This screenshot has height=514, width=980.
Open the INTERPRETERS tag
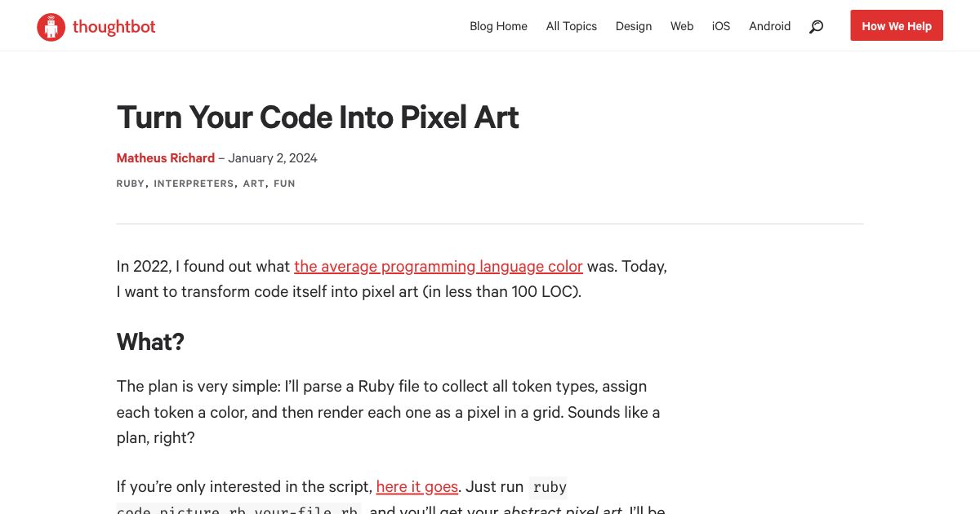(x=194, y=183)
